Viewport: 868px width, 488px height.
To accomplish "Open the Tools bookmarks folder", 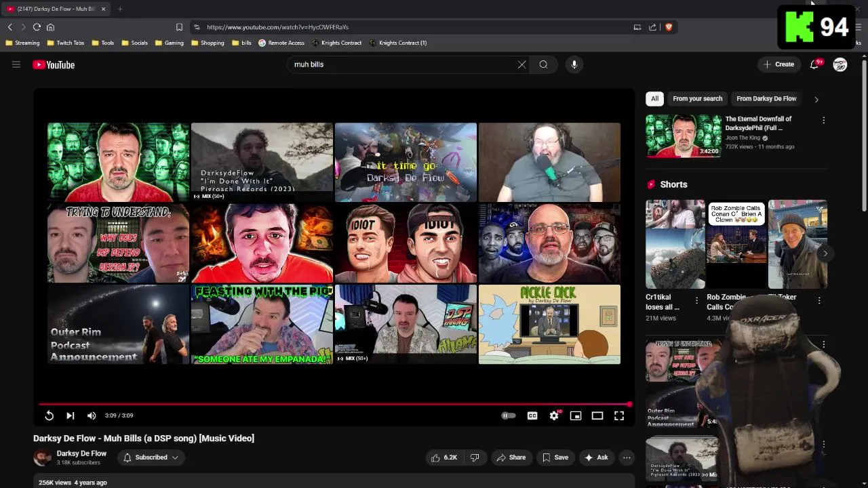I will click(x=102, y=43).
